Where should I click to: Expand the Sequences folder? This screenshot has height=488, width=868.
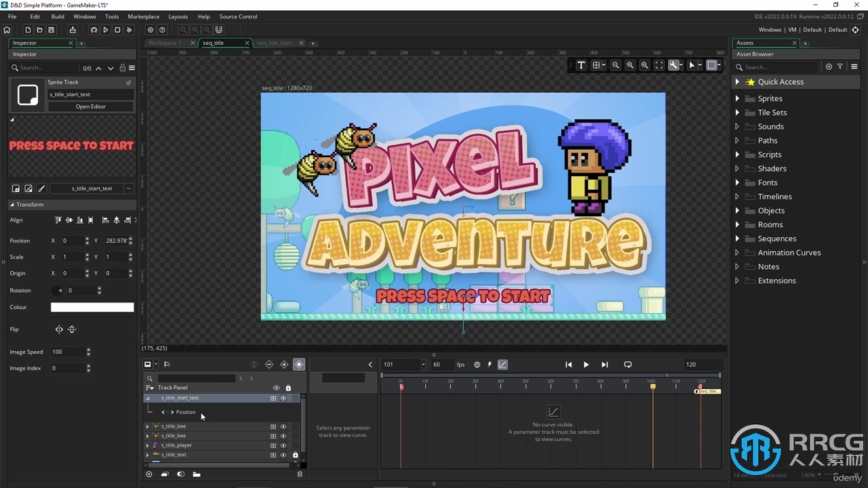[737, 239]
